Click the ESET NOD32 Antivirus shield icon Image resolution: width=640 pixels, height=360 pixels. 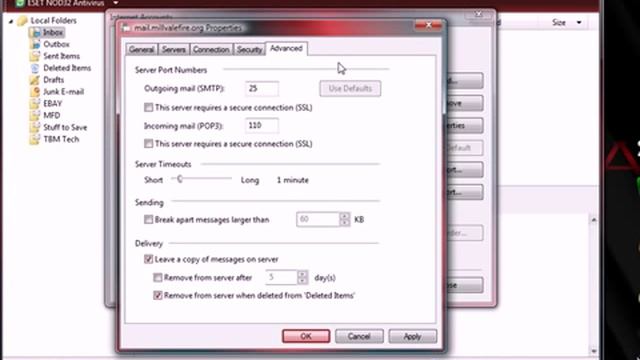coord(20,3)
